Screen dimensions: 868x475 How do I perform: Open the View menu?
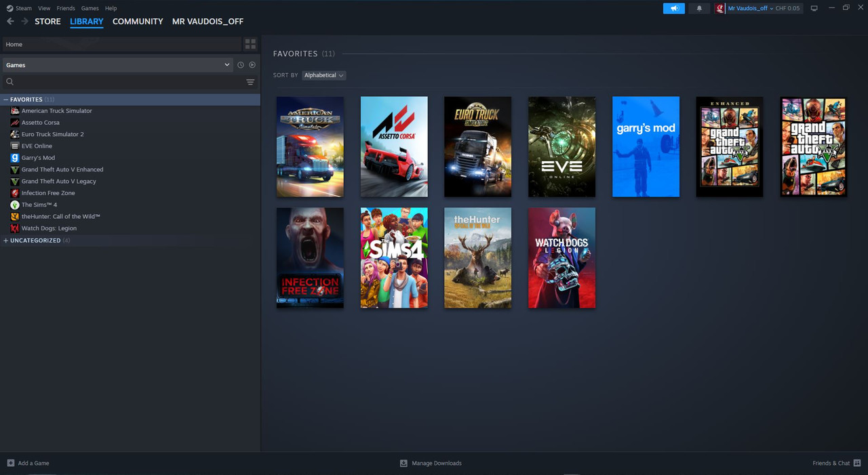point(44,8)
